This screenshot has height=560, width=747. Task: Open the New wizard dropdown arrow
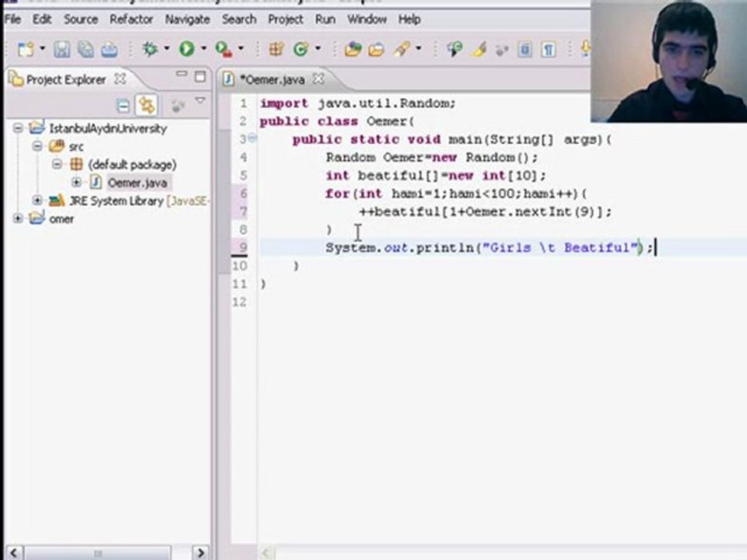[x=42, y=48]
